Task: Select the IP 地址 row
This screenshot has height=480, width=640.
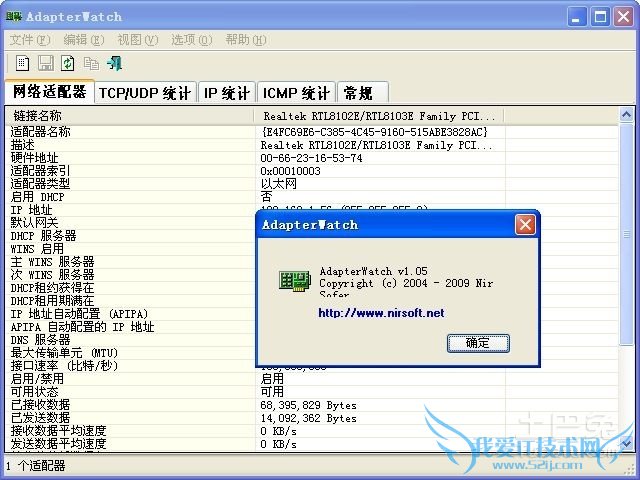Action: click(312, 210)
